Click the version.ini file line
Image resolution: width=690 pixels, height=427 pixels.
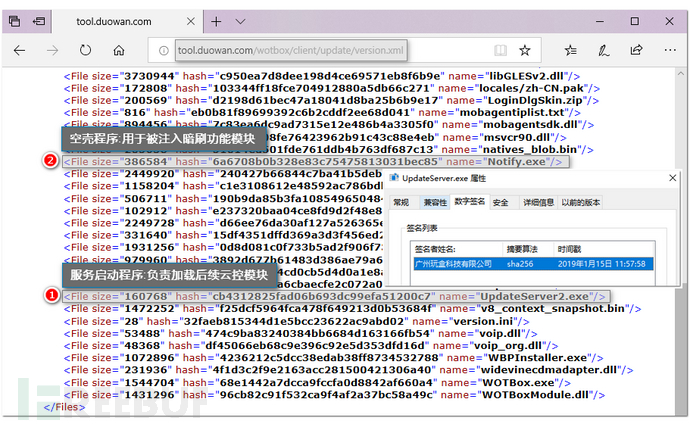pyautogui.click(x=296, y=321)
